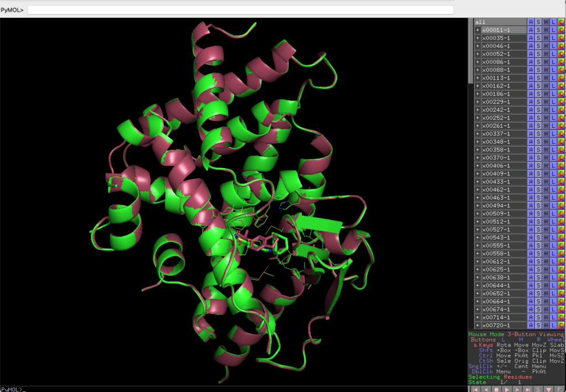This screenshot has height=392, width=566.
Task: Click the S show button for x00252-1
Action: [x=538, y=118]
